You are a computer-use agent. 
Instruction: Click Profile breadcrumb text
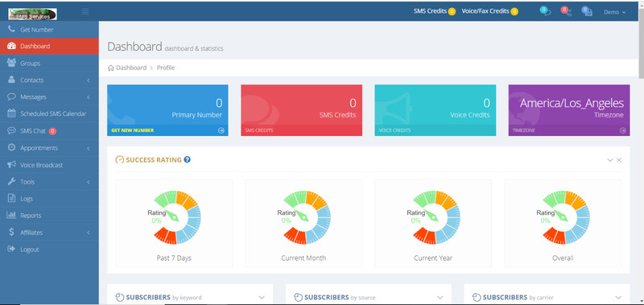166,68
